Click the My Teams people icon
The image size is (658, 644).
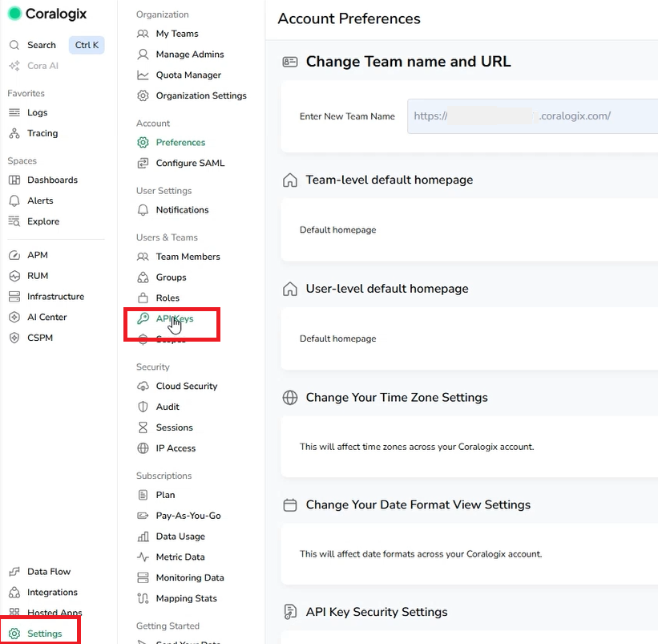(x=143, y=34)
